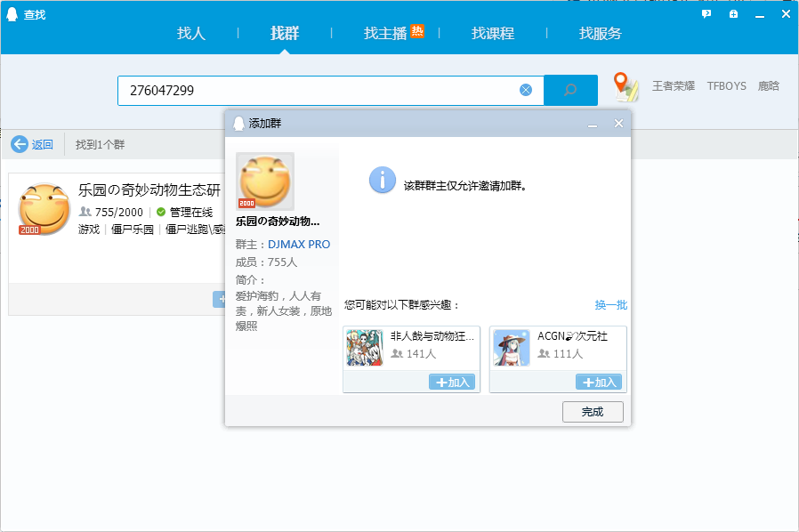Join the ACGN 次元社 group via 加入

tap(599, 382)
